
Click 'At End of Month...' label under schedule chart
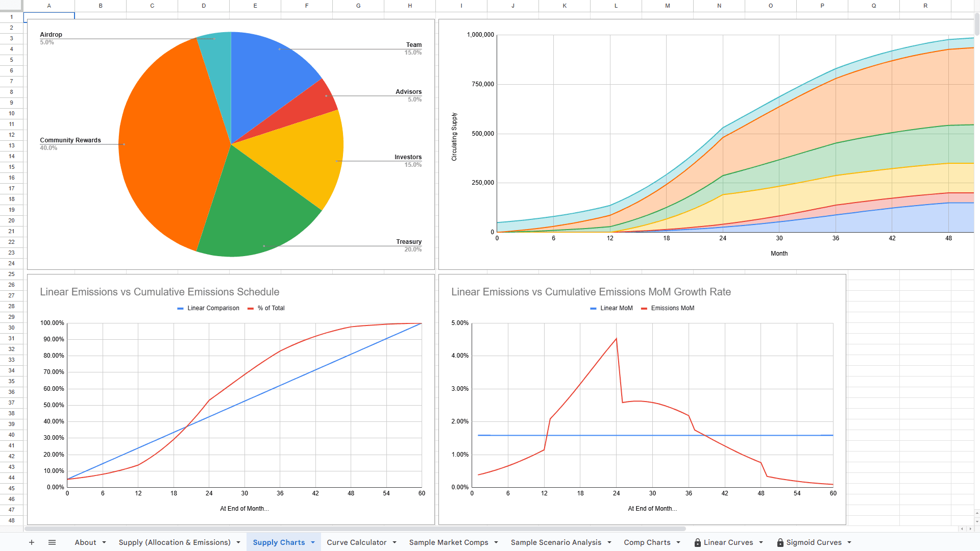pos(244,509)
